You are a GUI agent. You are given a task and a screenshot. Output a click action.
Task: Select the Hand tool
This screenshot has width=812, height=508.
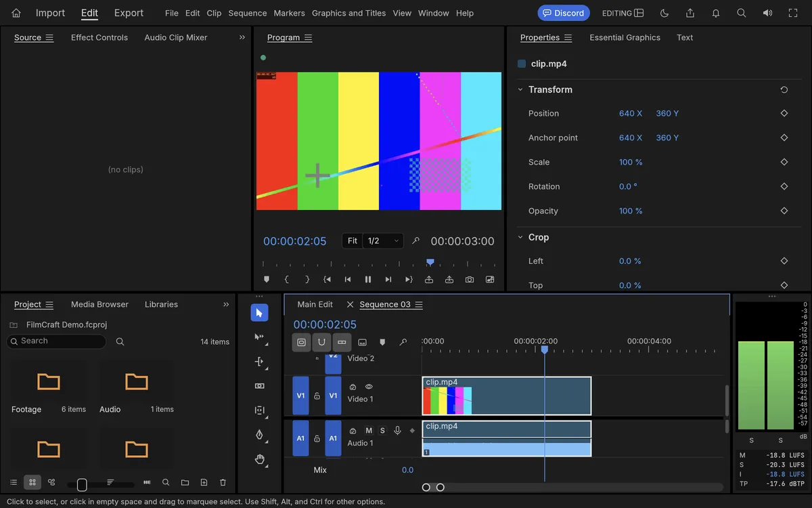tap(259, 459)
